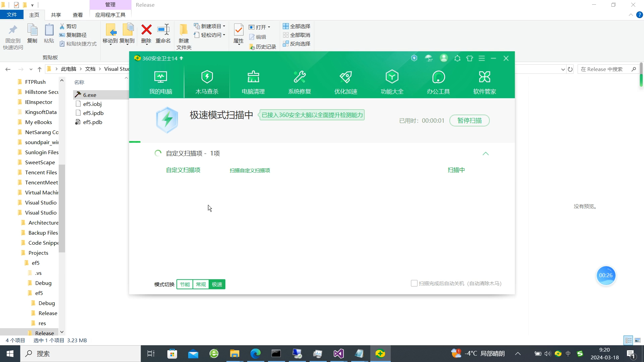Click 反向选择 invert selection
Viewport: 644px width, 362px height.
297,44
